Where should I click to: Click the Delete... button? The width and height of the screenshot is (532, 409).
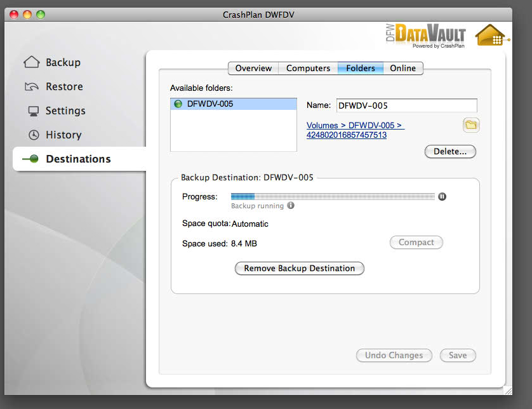(x=450, y=151)
